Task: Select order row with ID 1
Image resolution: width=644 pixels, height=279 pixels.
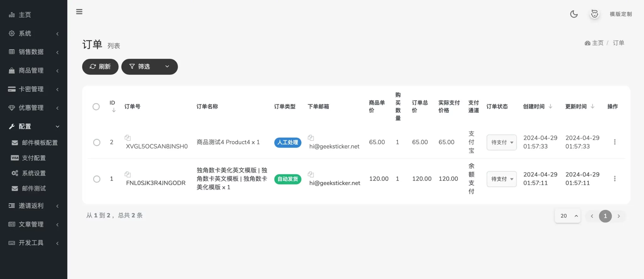Action: coord(97,179)
